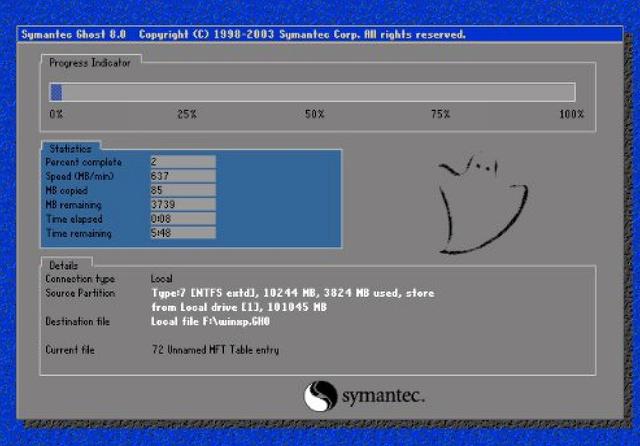Click the Symantec Ghost 8.0 title bar

tap(240, 34)
